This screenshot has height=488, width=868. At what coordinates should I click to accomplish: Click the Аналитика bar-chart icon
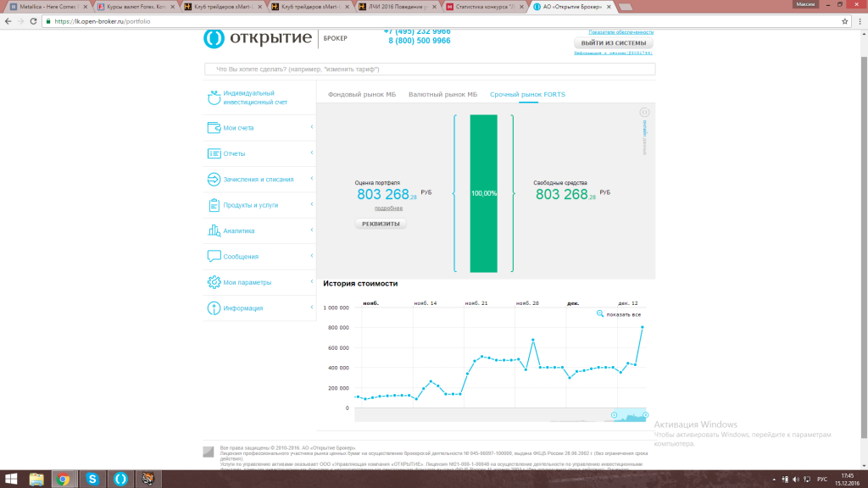tap(214, 230)
